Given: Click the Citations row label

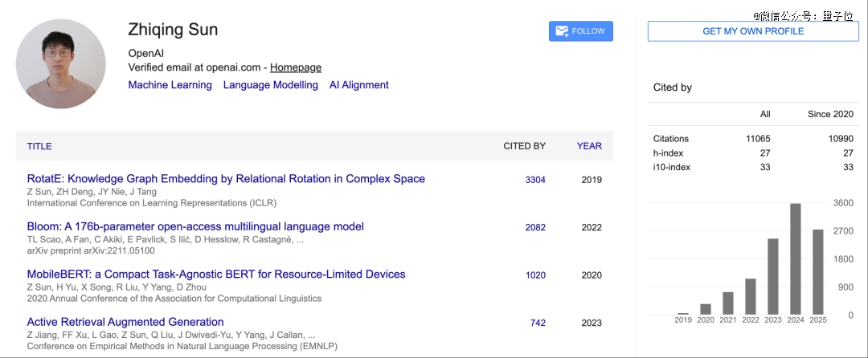Looking at the screenshot, I should coord(671,139).
